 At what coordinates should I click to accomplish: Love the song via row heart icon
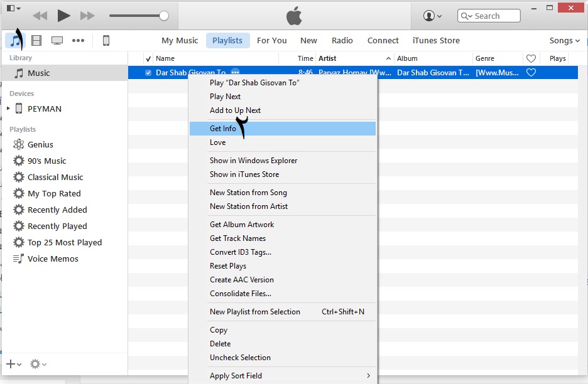tap(531, 73)
